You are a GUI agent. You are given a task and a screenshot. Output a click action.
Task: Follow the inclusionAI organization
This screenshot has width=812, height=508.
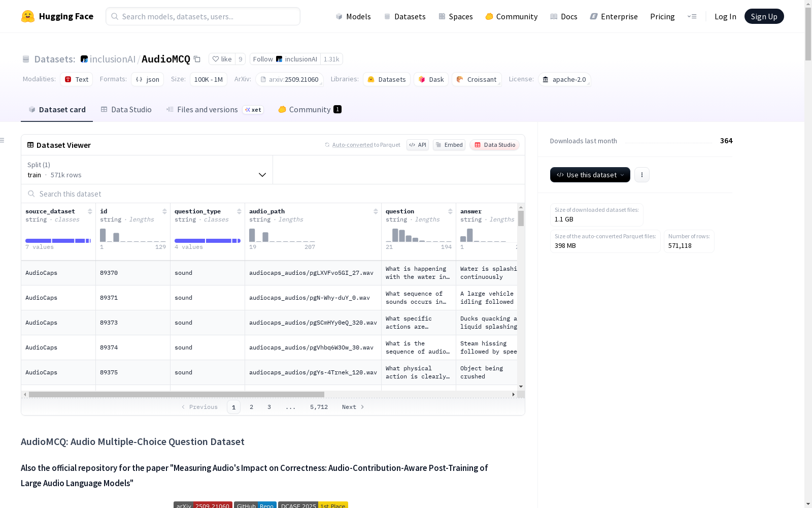click(285, 59)
